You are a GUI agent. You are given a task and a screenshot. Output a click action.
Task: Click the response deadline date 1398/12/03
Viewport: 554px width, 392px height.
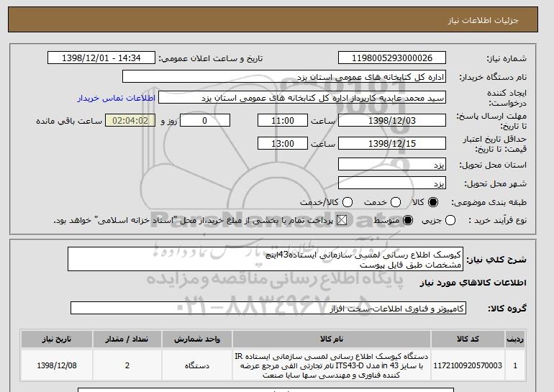click(392, 120)
